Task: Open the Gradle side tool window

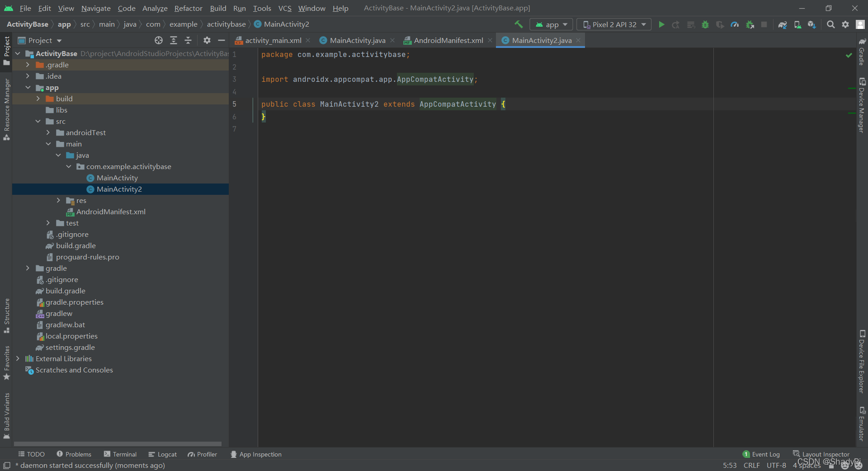Action: click(862, 52)
